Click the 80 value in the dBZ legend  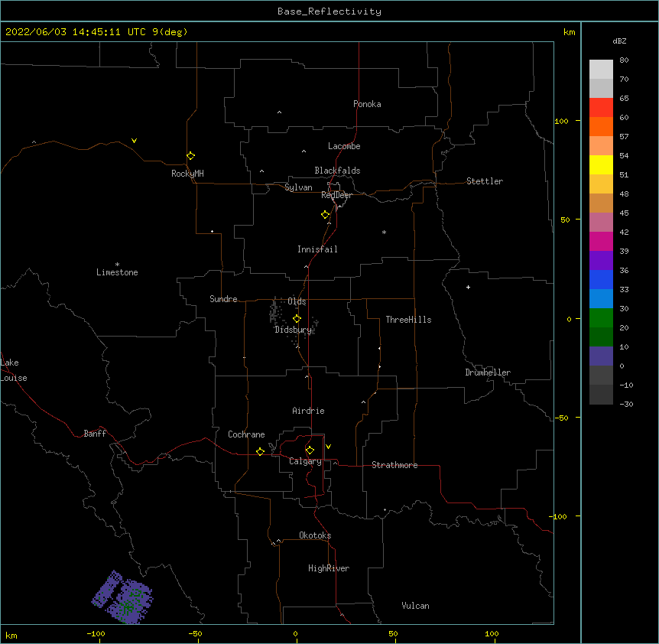pos(624,60)
